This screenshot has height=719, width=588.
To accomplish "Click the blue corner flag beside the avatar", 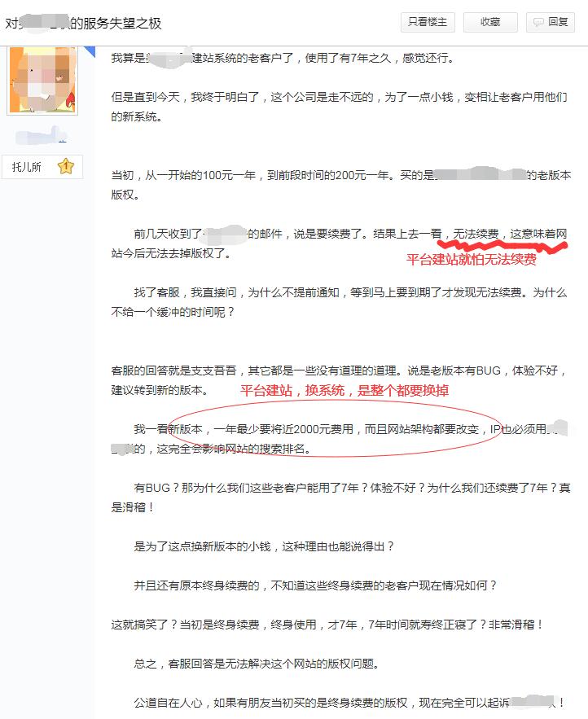I will click(89, 51).
